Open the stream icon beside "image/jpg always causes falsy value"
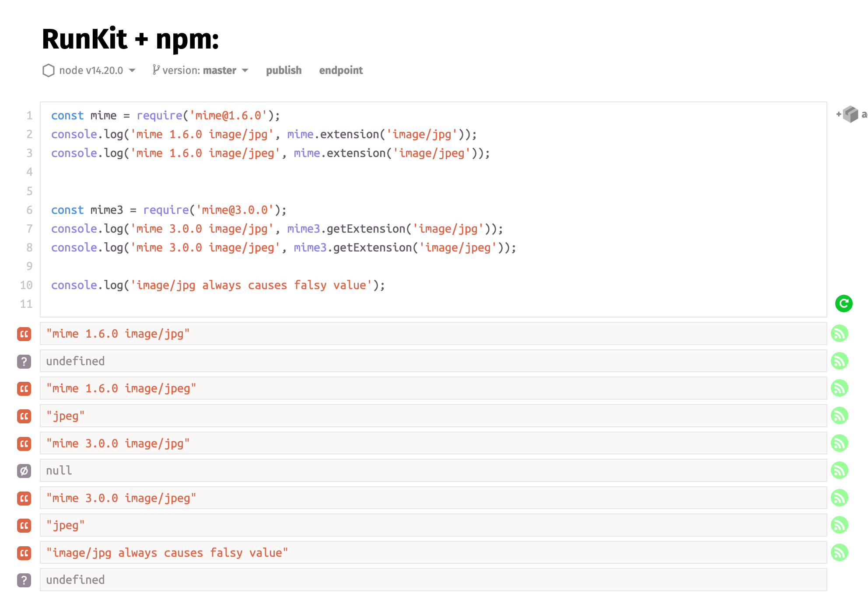Screen dimensions: 868x607 coord(839,552)
